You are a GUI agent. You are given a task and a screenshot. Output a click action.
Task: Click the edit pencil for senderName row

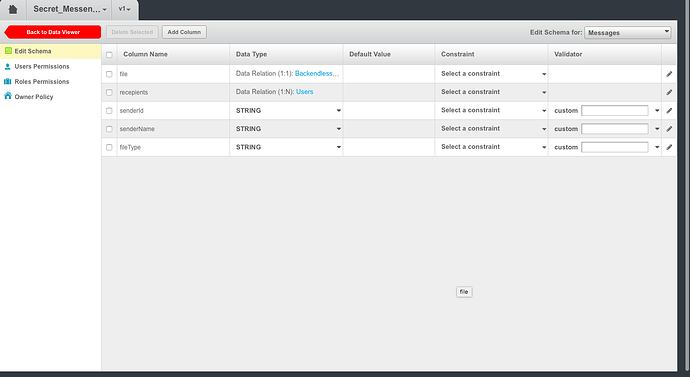(669, 129)
